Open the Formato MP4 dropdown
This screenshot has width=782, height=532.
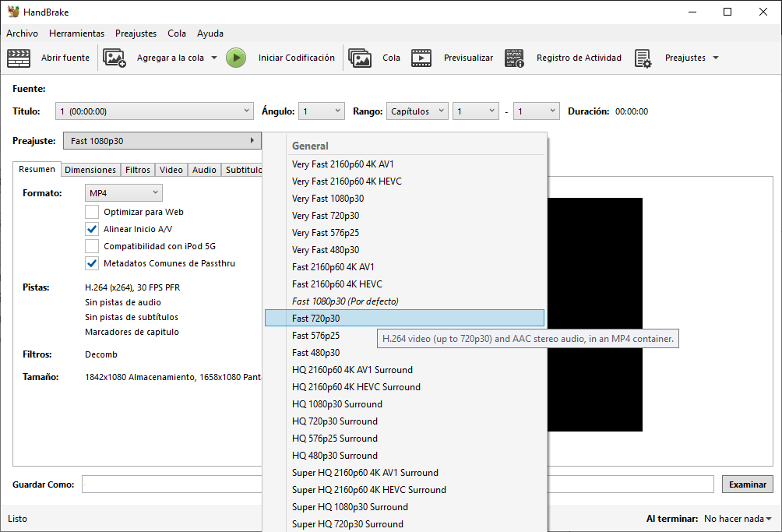[x=124, y=193]
